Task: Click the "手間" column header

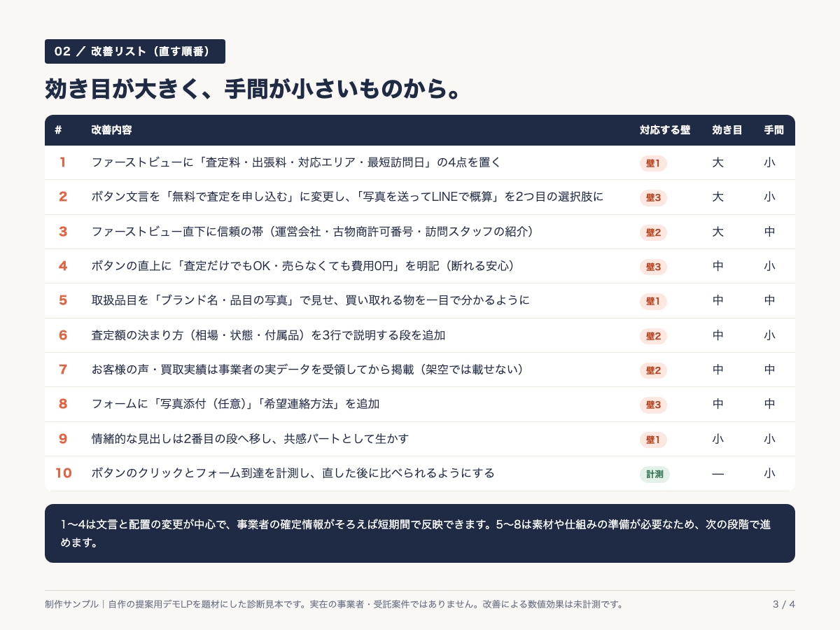Action: point(773,130)
